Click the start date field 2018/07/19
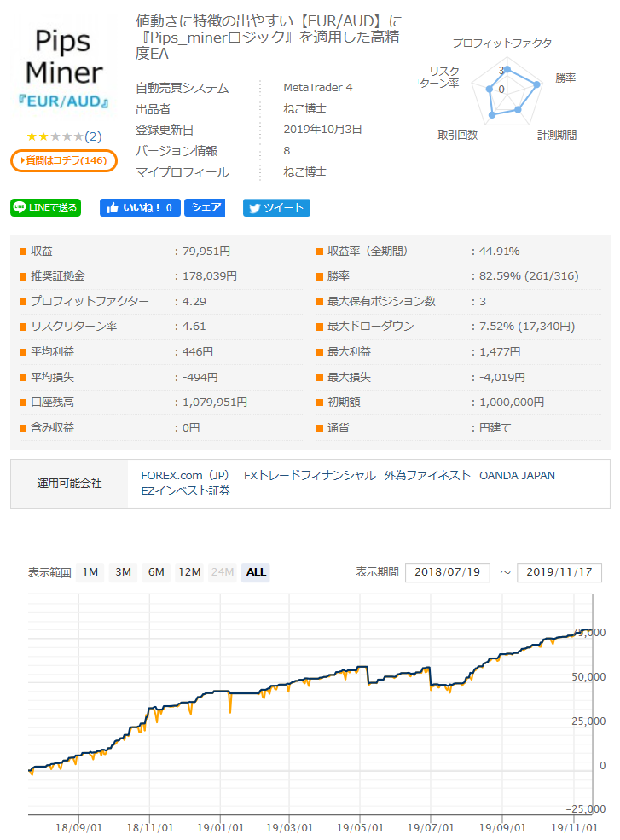Screen dimensions: 620x840 tap(448, 572)
